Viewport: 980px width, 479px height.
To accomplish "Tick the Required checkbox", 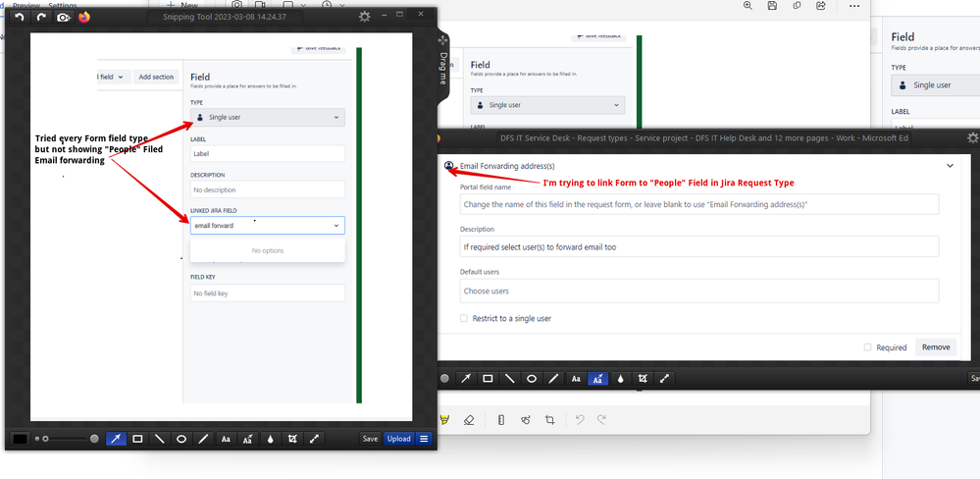I will [867, 347].
